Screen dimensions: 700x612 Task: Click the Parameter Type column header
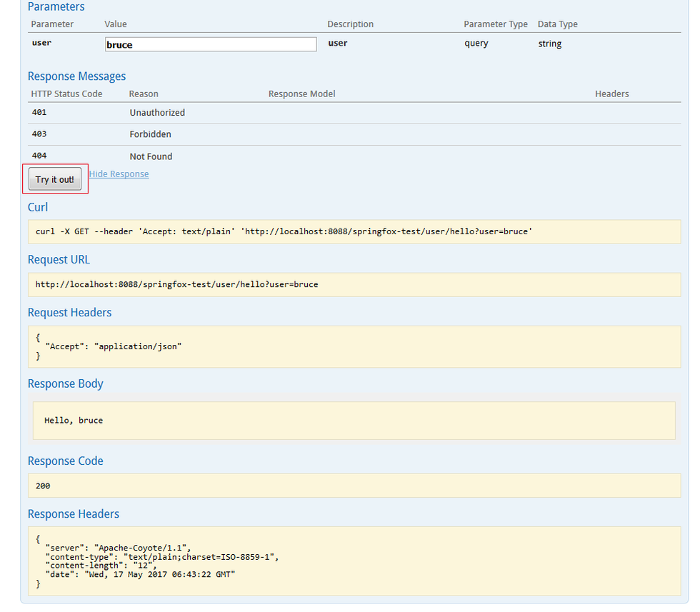coord(495,24)
